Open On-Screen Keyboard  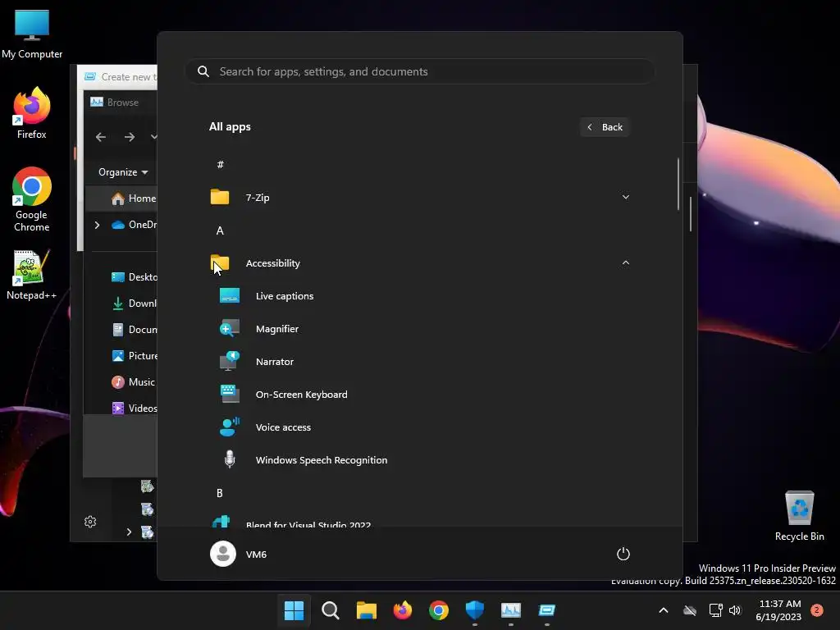click(301, 395)
